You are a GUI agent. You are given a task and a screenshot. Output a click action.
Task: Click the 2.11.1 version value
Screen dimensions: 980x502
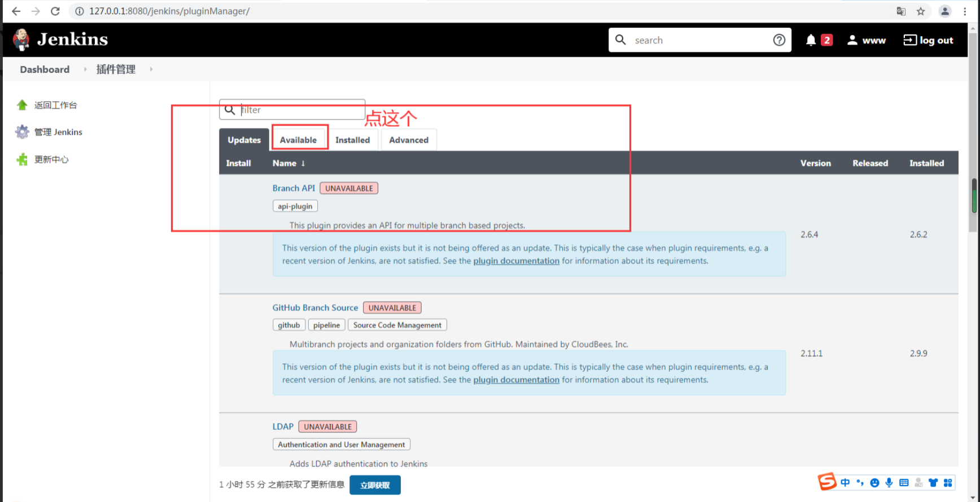click(x=811, y=353)
